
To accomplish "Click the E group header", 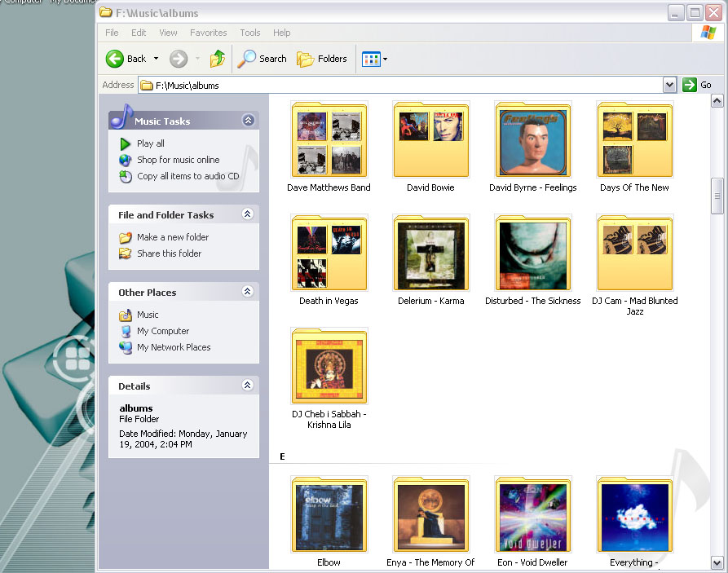I will [282, 457].
